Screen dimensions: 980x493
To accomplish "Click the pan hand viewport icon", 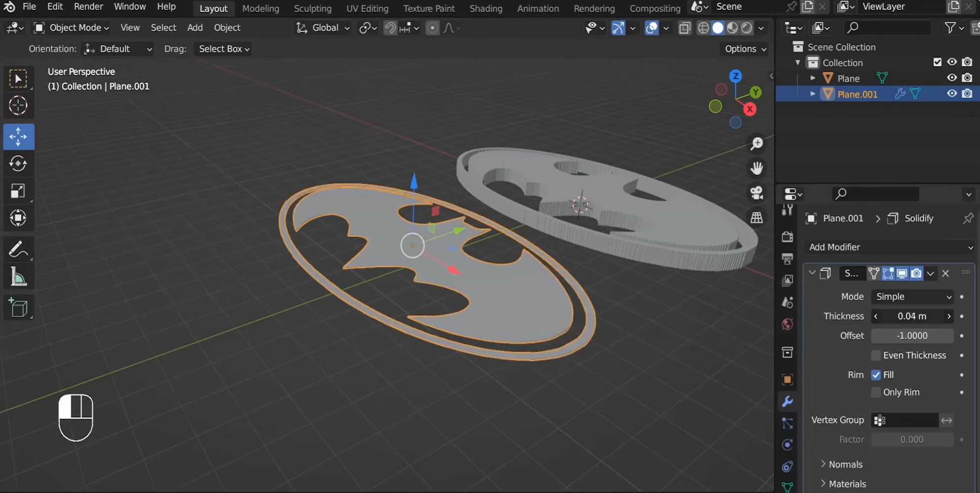I will coord(756,168).
